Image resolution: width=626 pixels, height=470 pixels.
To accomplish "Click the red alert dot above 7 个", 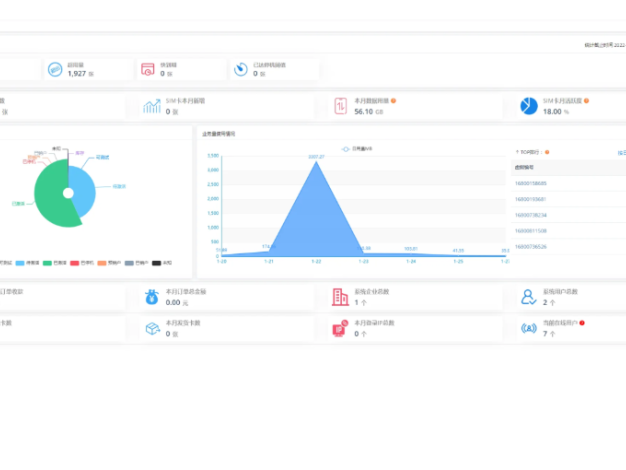I will 582,323.
